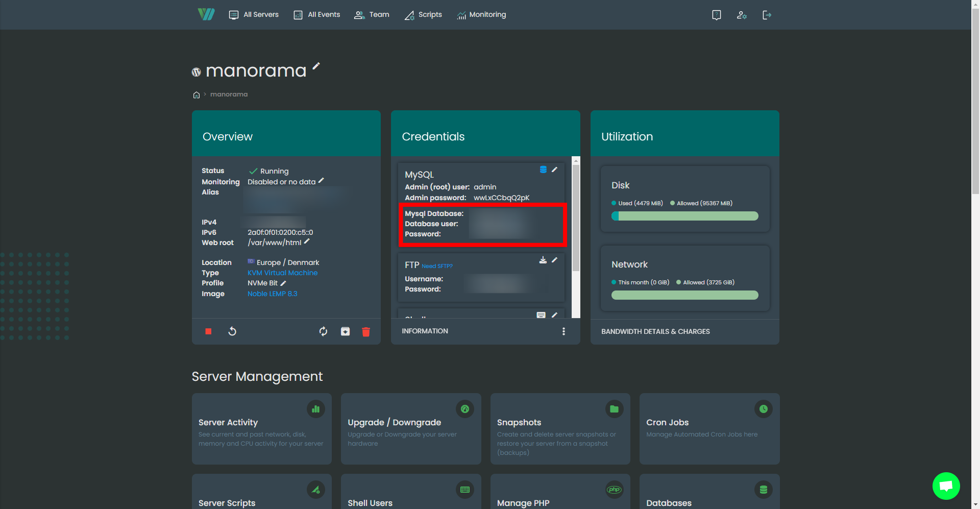The image size is (980, 509).
Task: Open the Monitoring page
Action: point(481,15)
